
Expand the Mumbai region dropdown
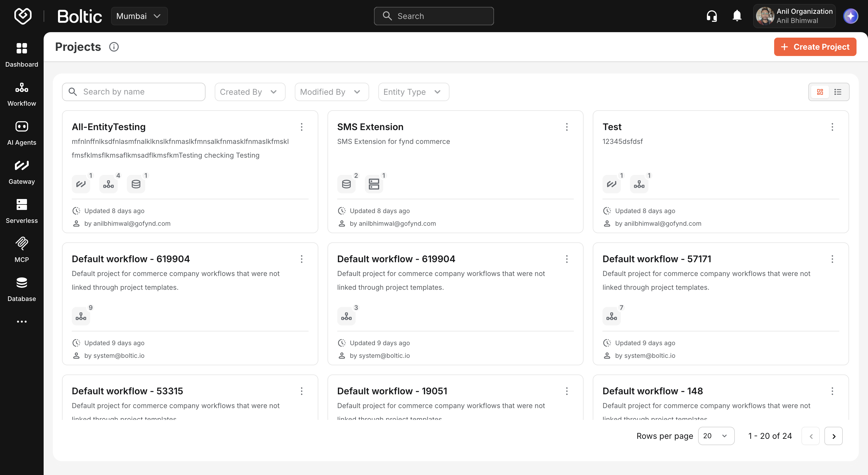[139, 16]
